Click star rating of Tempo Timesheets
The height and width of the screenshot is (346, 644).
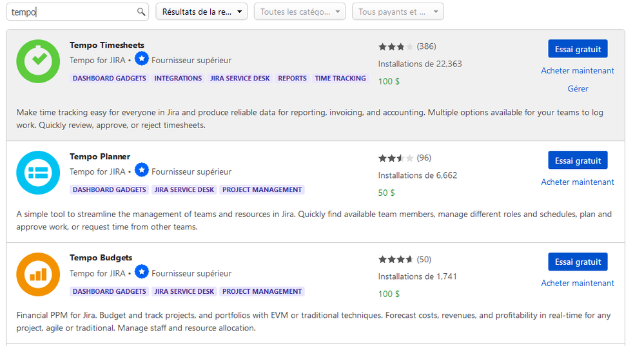(396, 47)
